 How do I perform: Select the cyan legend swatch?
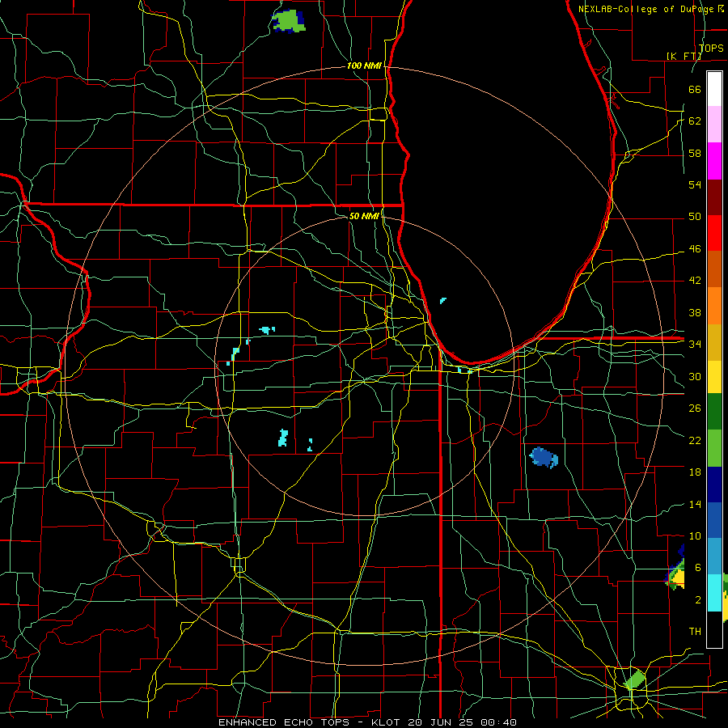point(714,593)
